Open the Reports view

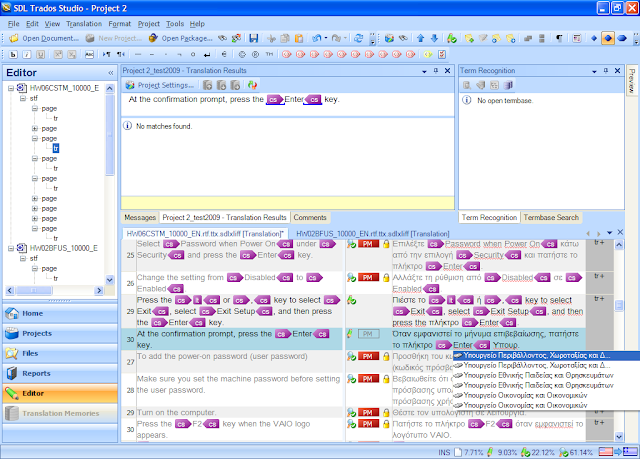[60, 373]
